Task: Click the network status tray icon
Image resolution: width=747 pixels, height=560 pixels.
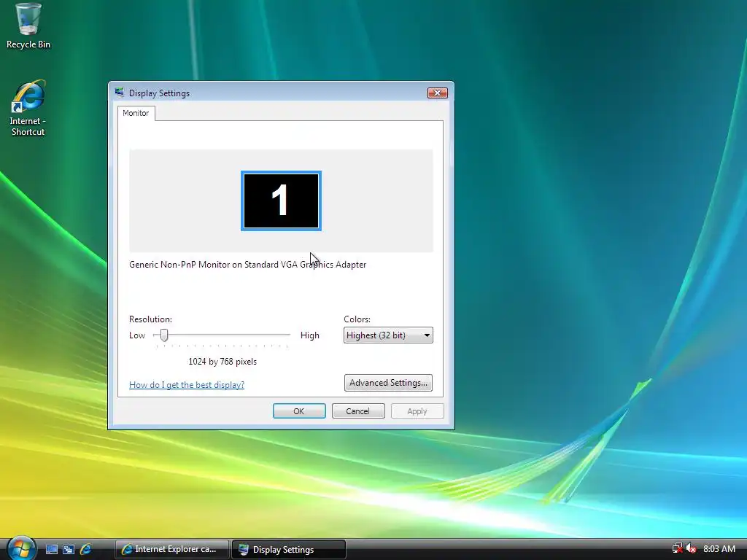Action: point(677,548)
